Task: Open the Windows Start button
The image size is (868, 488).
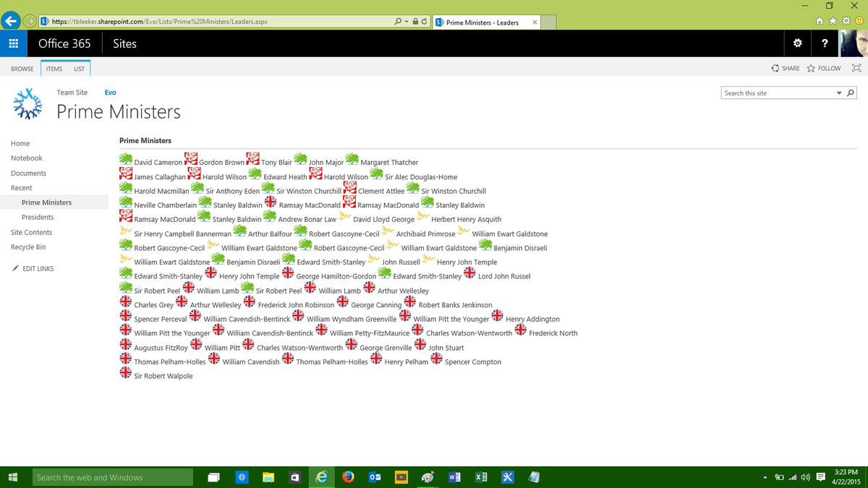Action: (x=13, y=477)
